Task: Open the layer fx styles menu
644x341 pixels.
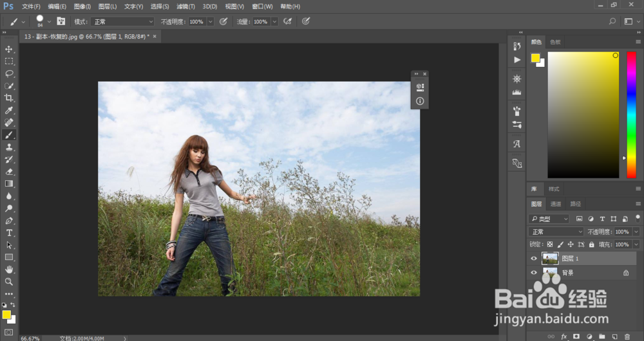Action: 564,336
